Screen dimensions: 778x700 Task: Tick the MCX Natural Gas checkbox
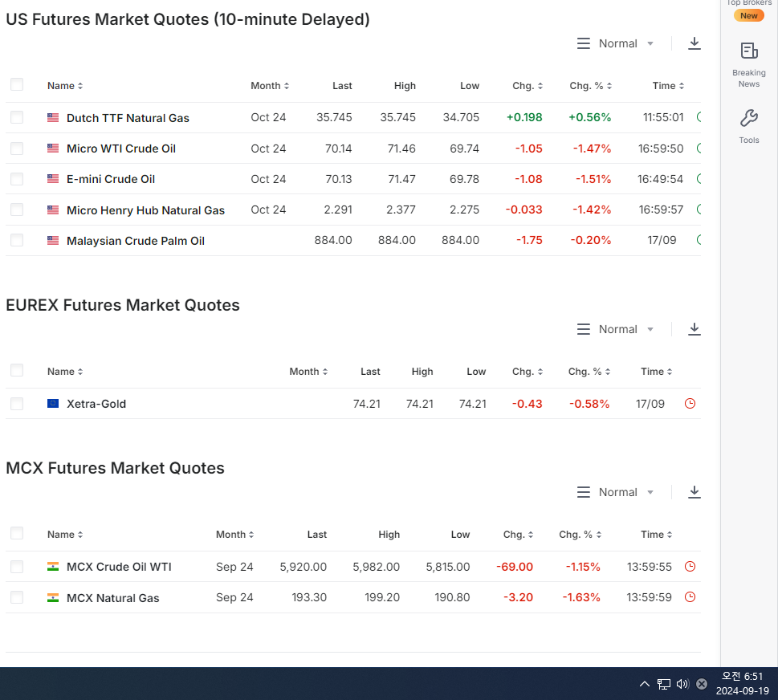tap(17, 596)
